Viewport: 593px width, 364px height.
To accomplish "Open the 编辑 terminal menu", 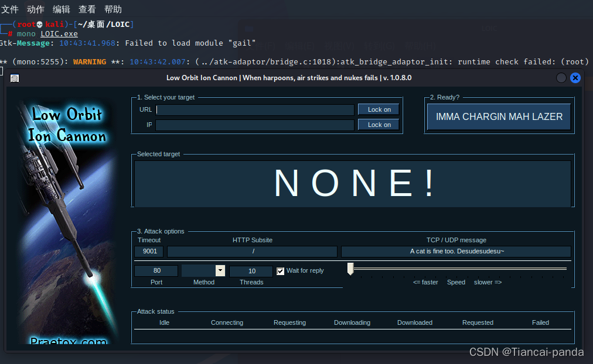I will click(x=62, y=9).
